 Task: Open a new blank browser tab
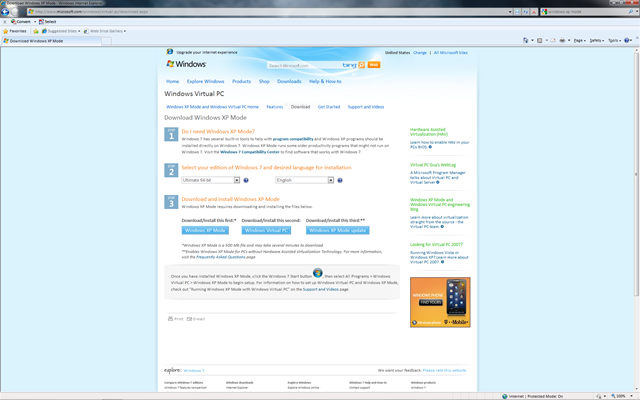pyautogui.click(x=106, y=41)
